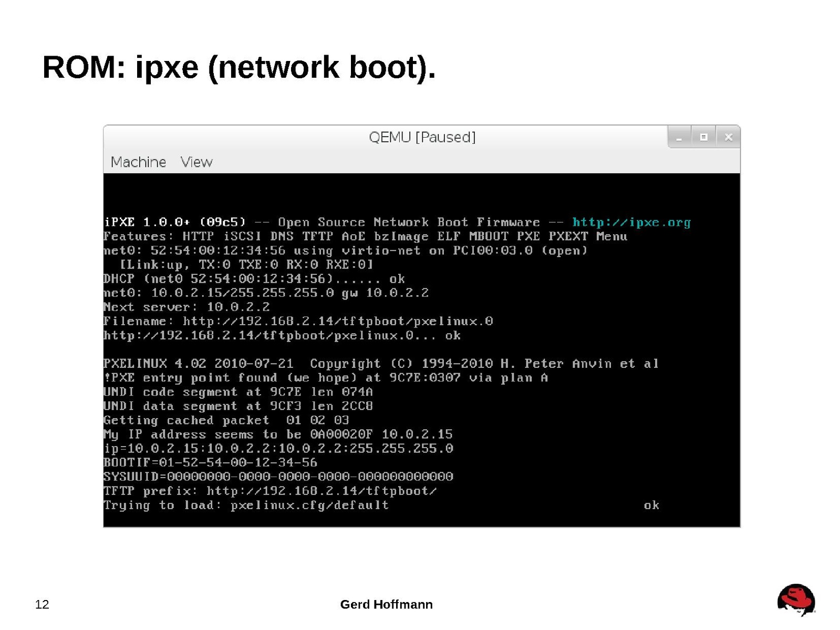This screenshot has height=630, width=840.
Task: Click the SYSUUID line in terminal
Action: (278, 477)
